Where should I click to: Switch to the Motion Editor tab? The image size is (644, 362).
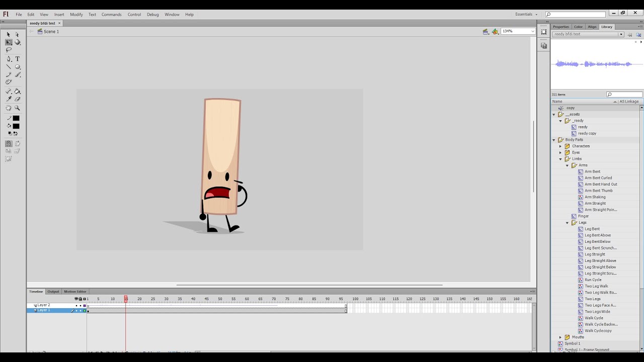point(75,292)
